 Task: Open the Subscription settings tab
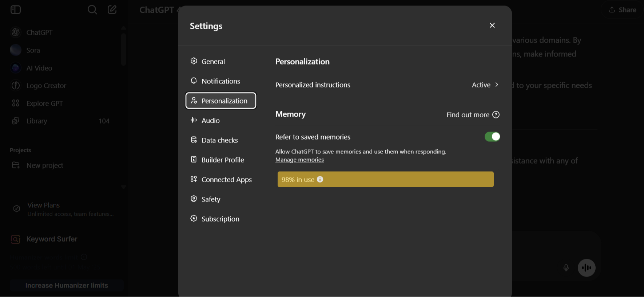221,219
